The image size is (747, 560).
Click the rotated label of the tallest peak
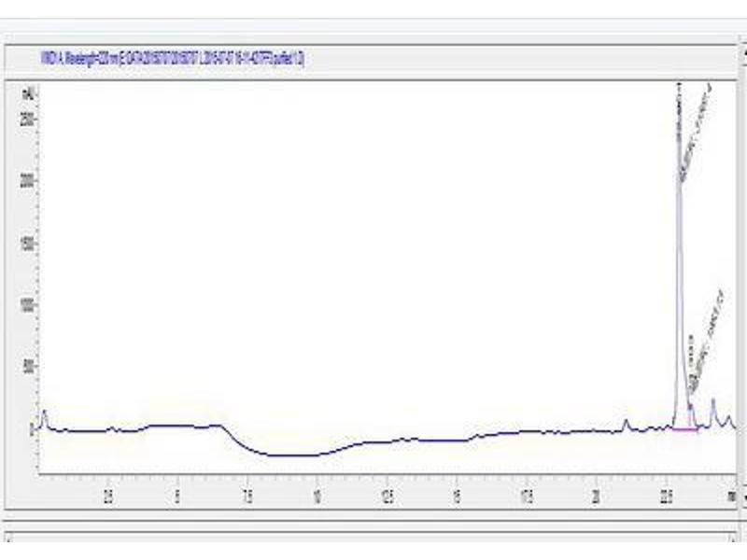pos(695,133)
